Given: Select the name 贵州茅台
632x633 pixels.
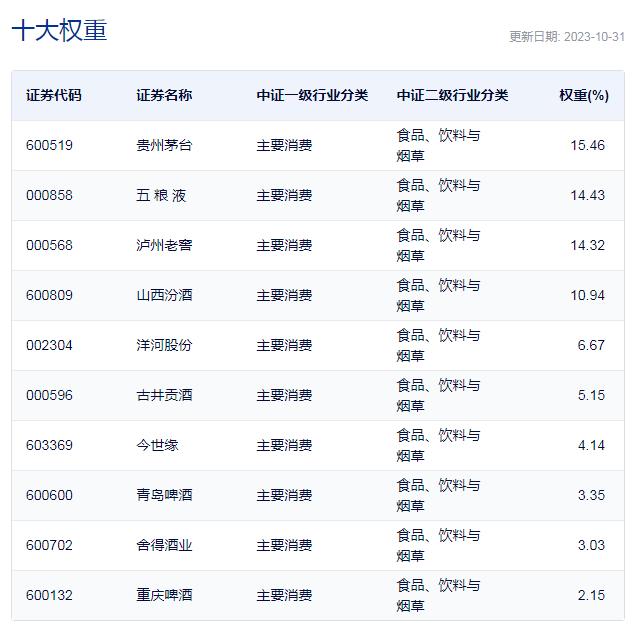Looking at the screenshot, I should pos(164,145).
